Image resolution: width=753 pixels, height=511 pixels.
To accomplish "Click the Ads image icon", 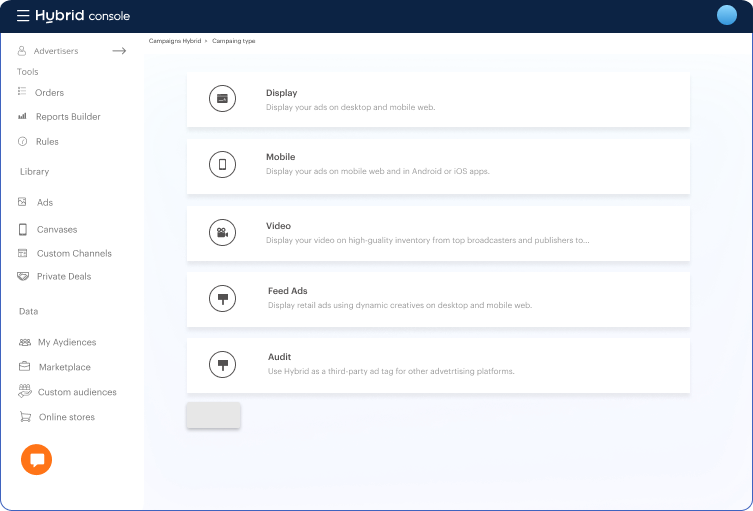I will 22,202.
